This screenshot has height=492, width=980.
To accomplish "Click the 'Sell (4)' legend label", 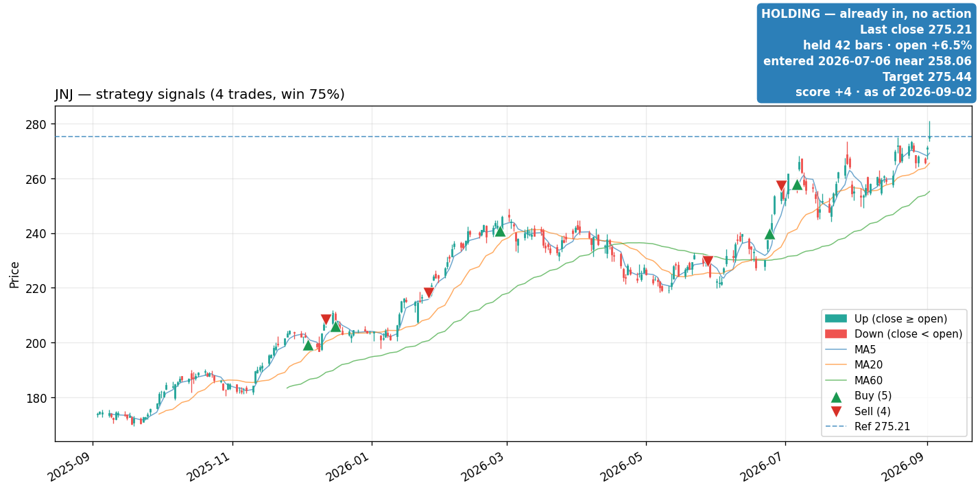I will (872, 412).
